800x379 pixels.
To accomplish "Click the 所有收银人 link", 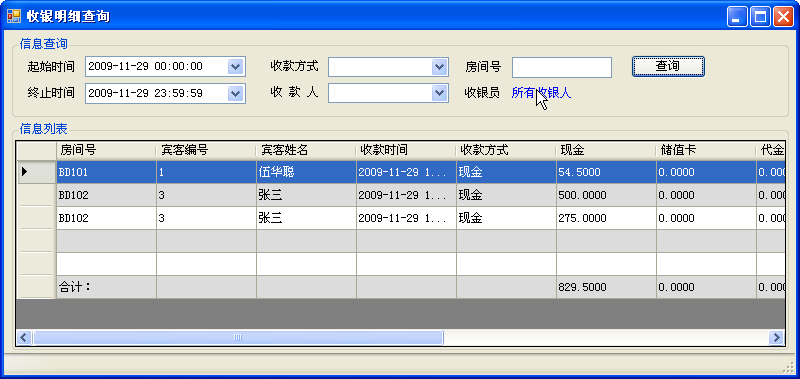I will point(541,93).
